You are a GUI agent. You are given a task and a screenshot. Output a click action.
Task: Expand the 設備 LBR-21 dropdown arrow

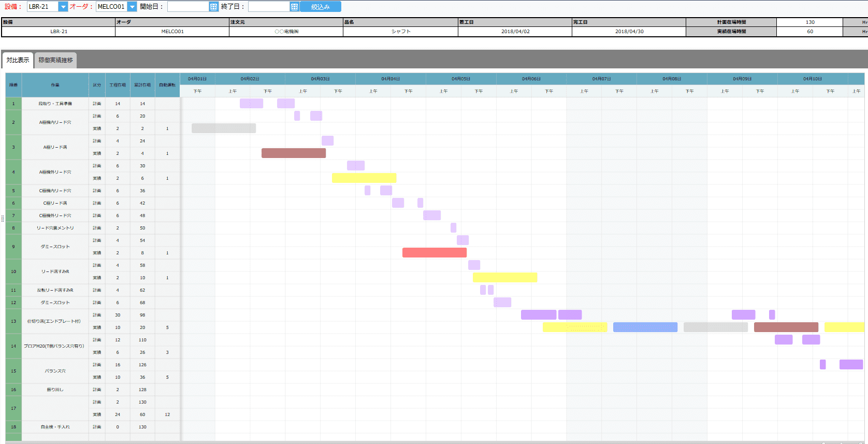click(x=63, y=7)
